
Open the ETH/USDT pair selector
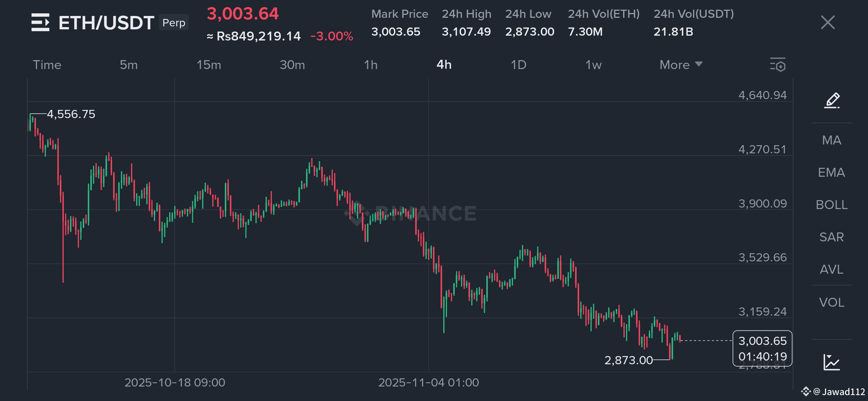pos(106,23)
